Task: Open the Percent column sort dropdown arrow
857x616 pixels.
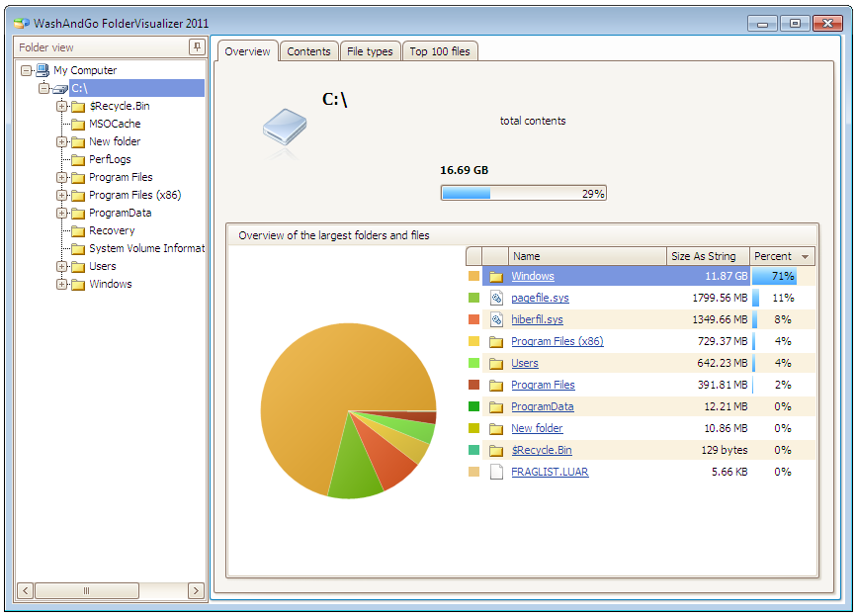Action: click(x=806, y=257)
